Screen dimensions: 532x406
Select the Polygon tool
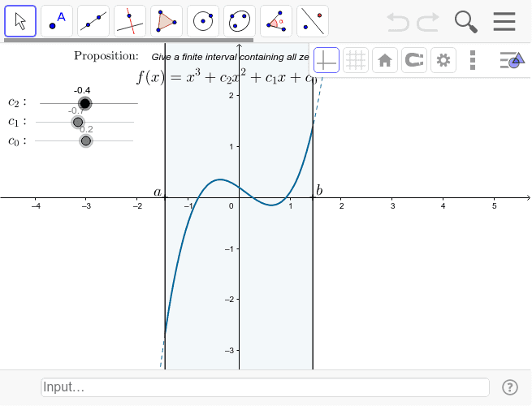pos(167,21)
